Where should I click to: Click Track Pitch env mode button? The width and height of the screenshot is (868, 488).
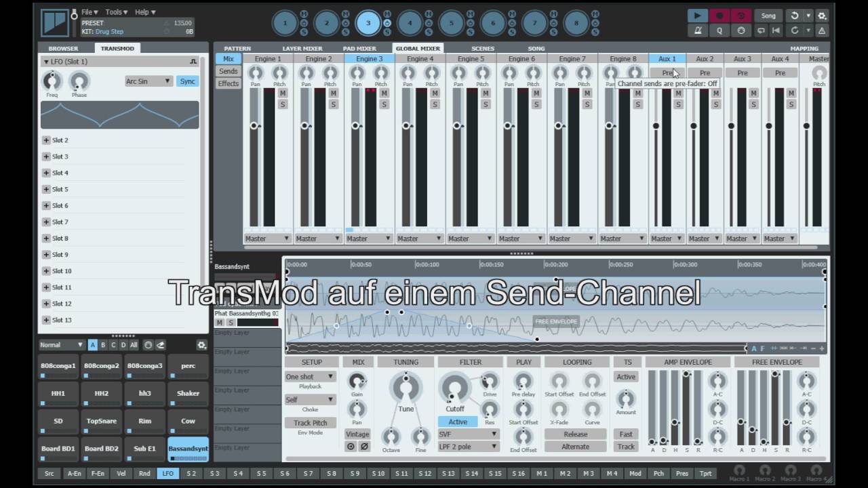click(x=310, y=423)
